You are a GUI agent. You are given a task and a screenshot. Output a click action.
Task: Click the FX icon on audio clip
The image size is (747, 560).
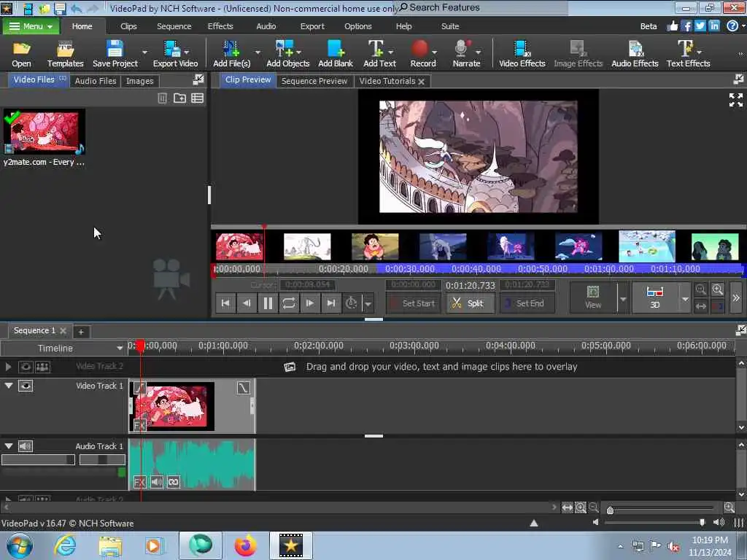point(139,482)
